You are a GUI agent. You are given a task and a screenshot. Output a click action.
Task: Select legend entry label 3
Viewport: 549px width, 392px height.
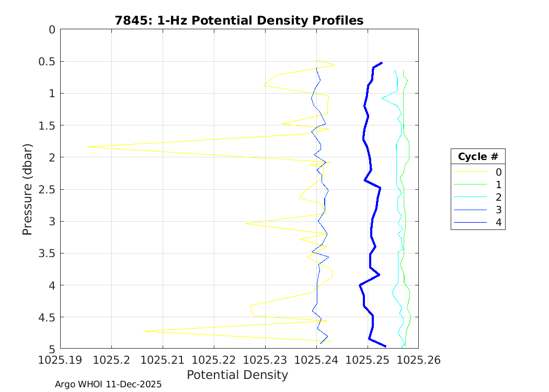point(498,210)
